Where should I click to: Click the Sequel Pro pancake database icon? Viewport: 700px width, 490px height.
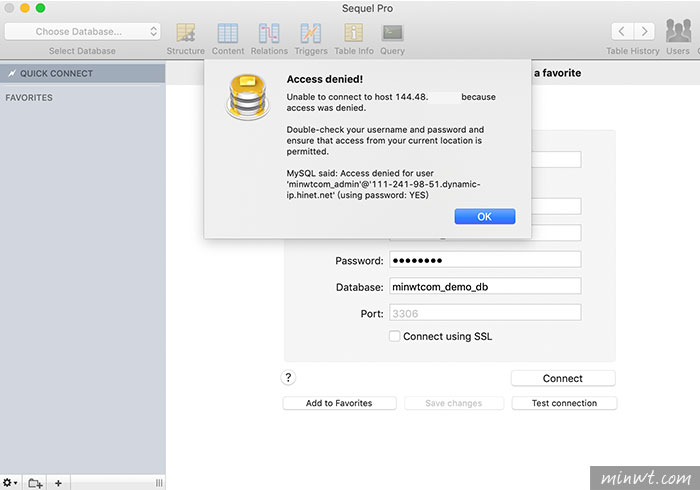pyautogui.click(x=248, y=96)
